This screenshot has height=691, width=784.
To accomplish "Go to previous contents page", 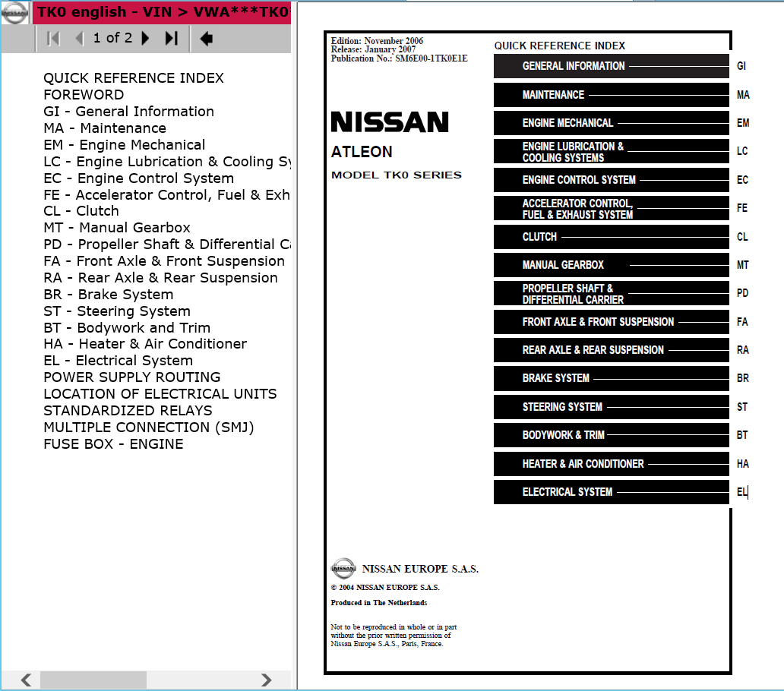I will click(x=79, y=39).
